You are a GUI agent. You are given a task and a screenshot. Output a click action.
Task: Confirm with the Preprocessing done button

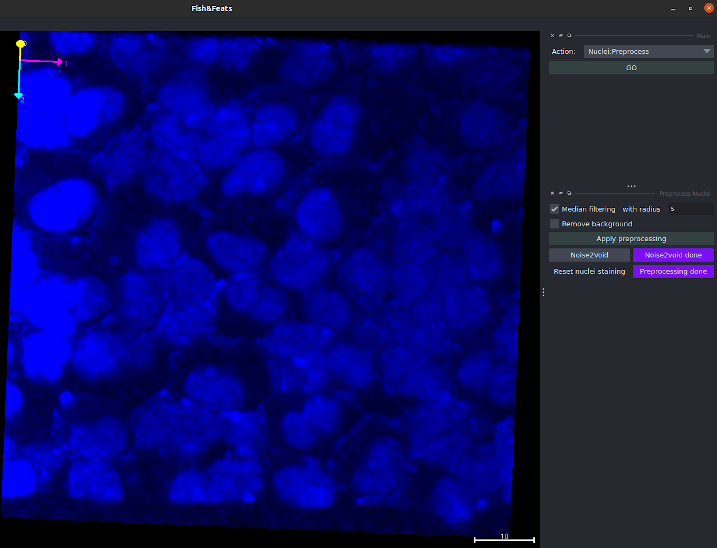point(673,271)
